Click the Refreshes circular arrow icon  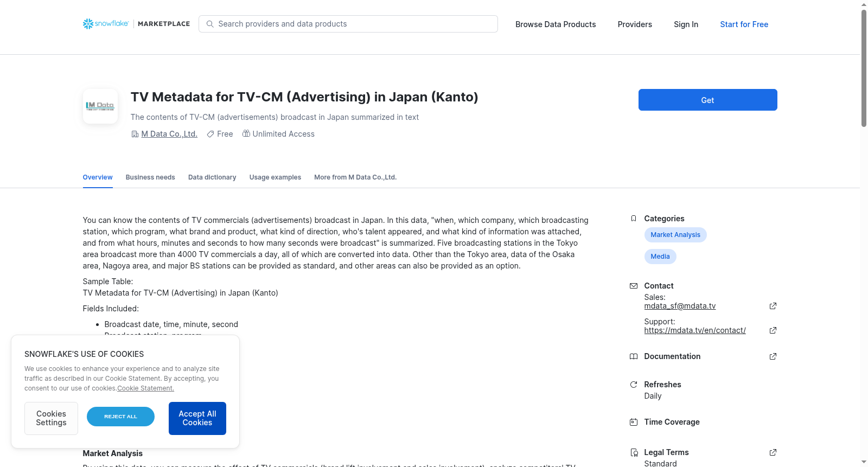634,385
